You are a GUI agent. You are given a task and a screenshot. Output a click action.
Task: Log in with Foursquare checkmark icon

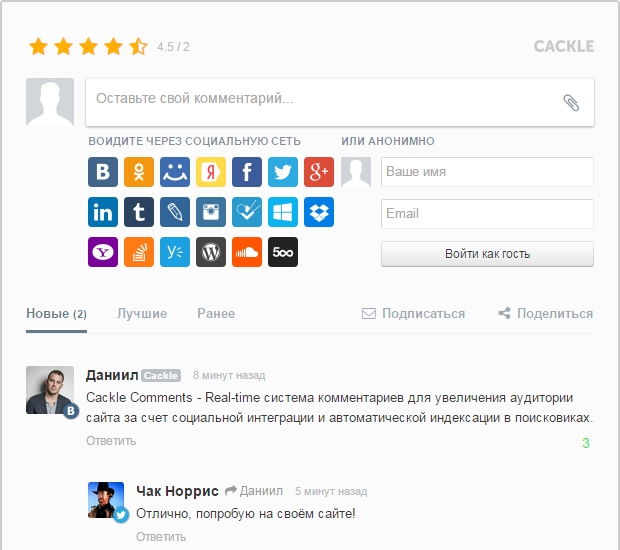point(247,212)
